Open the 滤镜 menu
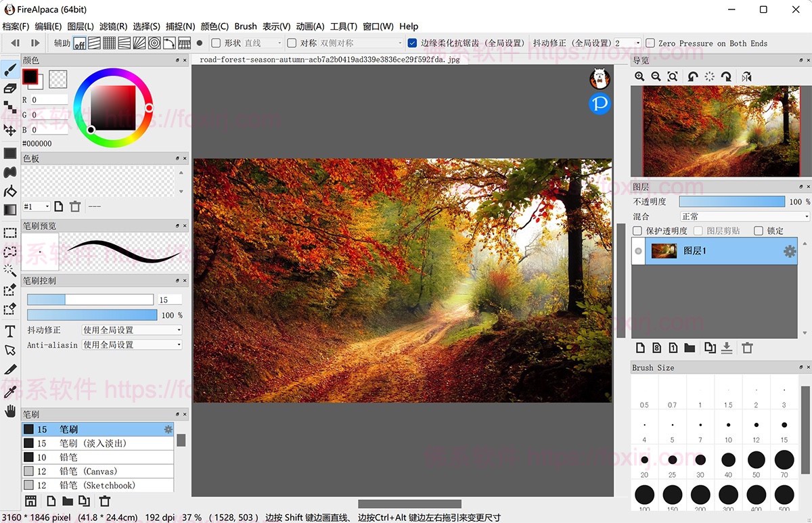Viewport: 812px width, 523px height. pyautogui.click(x=112, y=26)
